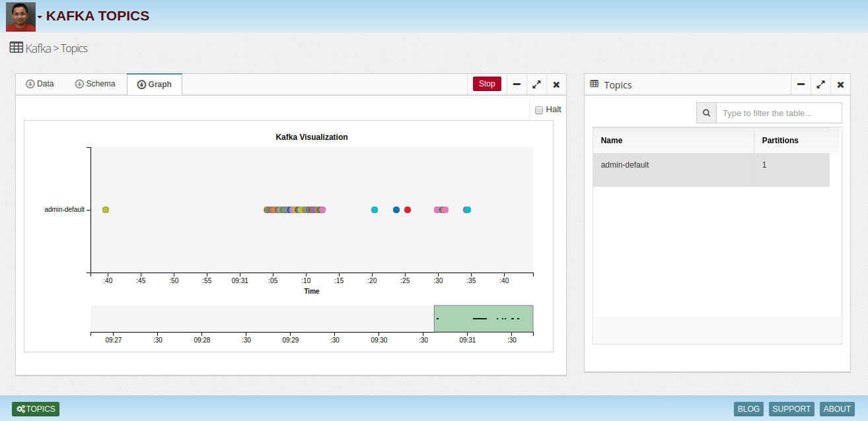Click the Data tab arrow icon
The image size is (868, 421).
(30, 84)
